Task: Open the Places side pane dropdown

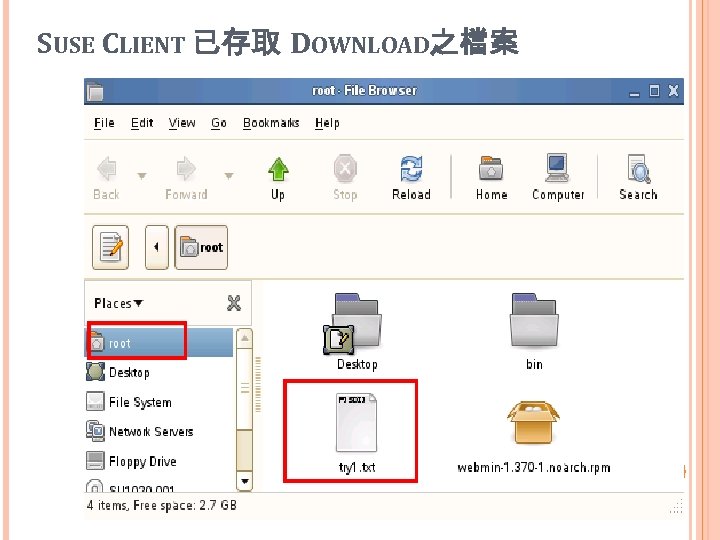Action: [x=119, y=303]
